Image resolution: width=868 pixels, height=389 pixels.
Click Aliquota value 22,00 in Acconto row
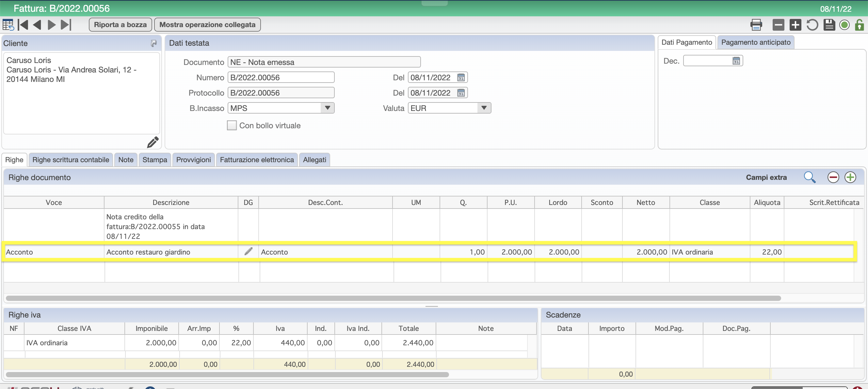coord(766,252)
